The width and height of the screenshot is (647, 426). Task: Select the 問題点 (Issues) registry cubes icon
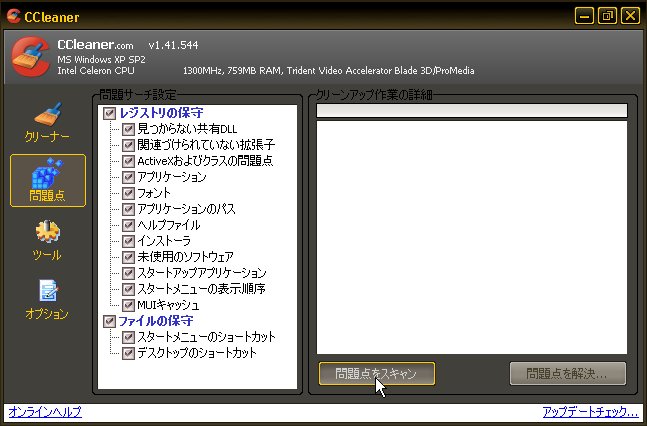pyautogui.click(x=47, y=173)
